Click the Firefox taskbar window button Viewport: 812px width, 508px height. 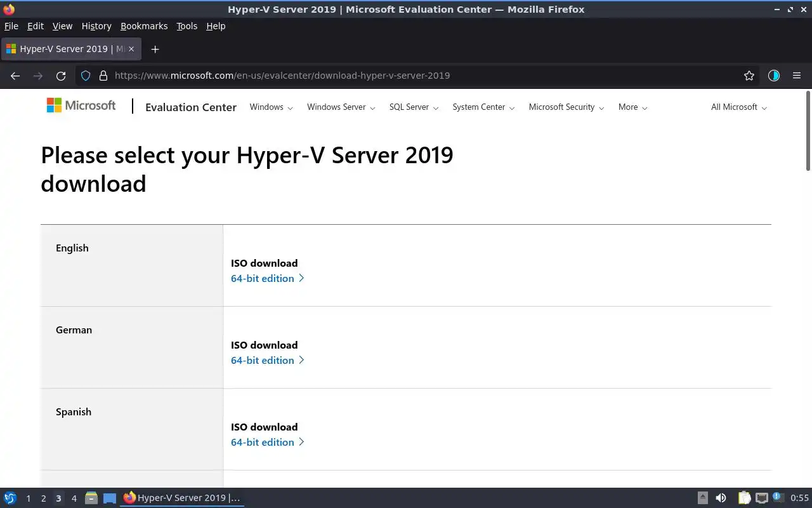(182, 498)
